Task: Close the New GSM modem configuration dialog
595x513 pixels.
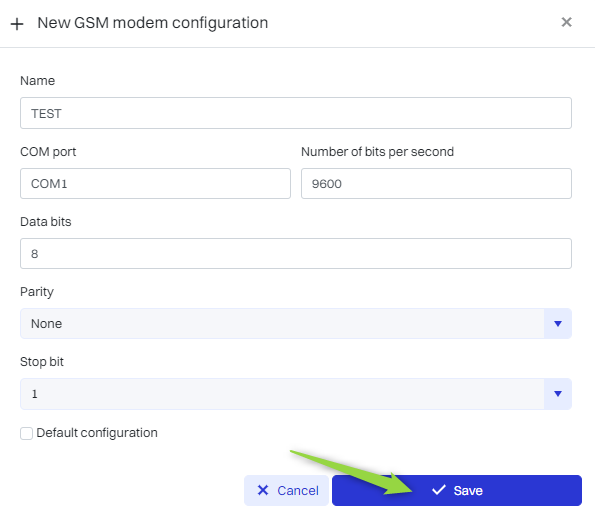Action: [x=566, y=22]
